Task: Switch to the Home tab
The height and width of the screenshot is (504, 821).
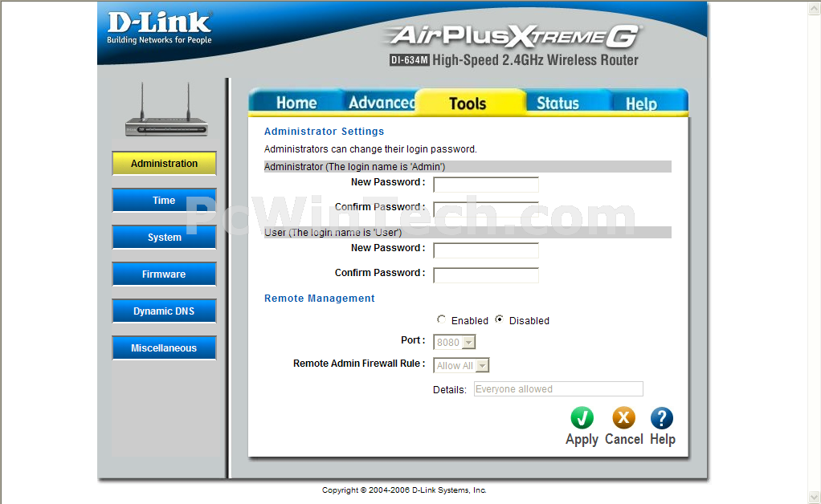Action: (x=296, y=103)
